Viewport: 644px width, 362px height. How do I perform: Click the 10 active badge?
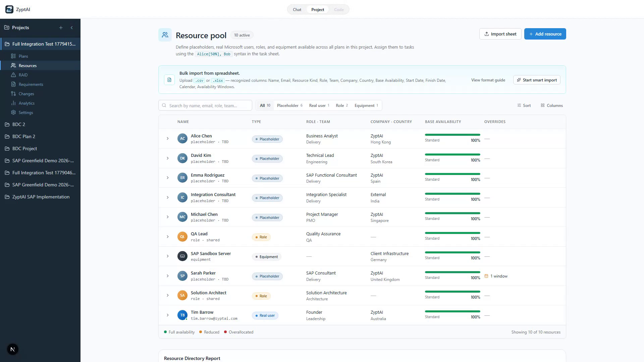click(x=242, y=35)
